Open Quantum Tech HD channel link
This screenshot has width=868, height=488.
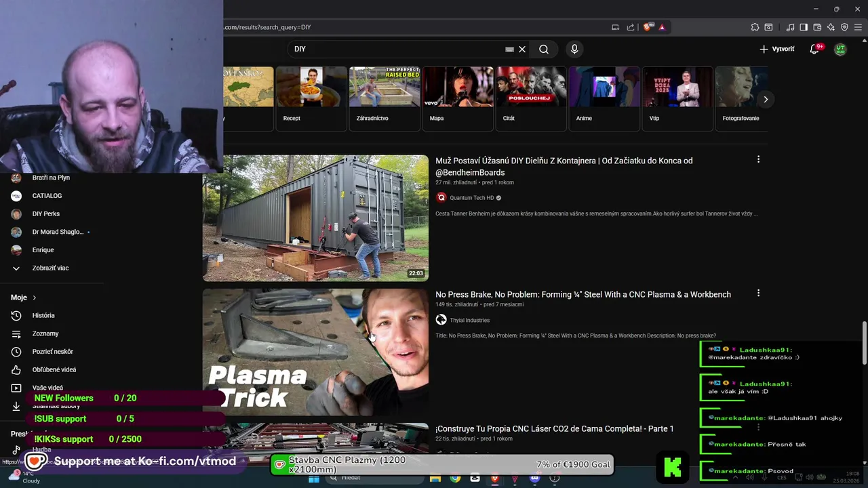[471, 198]
